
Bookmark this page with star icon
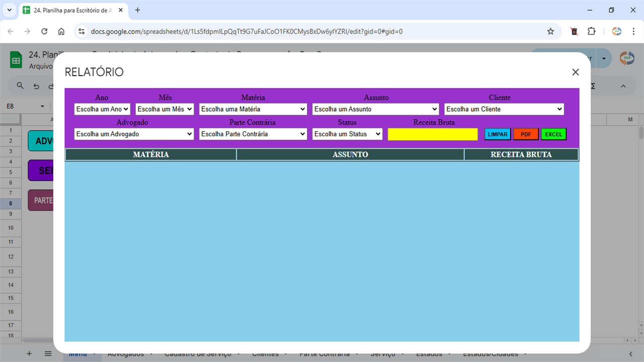tap(550, 31)
